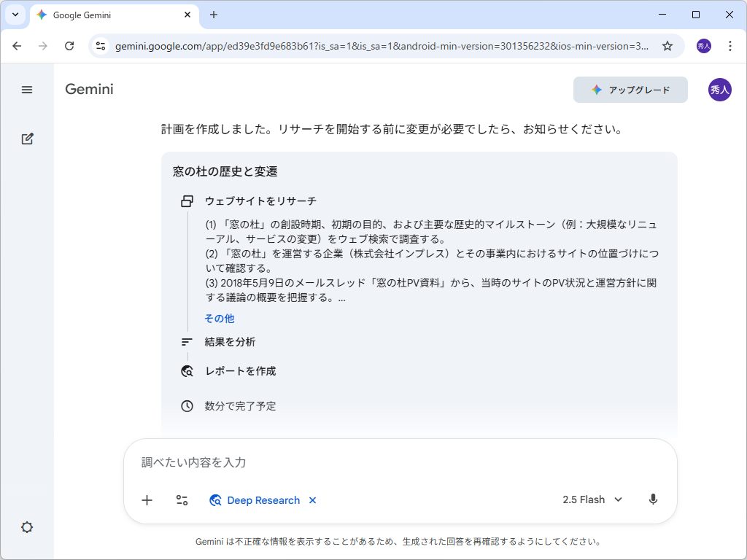Image resolution: width=747 pixels, height=560 pixels.
Task: Open the sidebar menu with the hamburger icon
Action: pyautogui.click(x=27, y=90)
